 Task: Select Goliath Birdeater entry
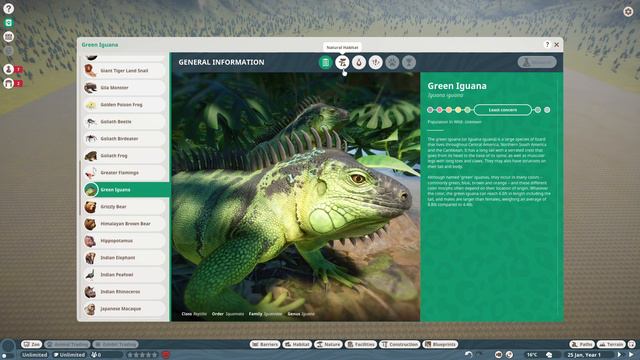[x=124, y=139]
